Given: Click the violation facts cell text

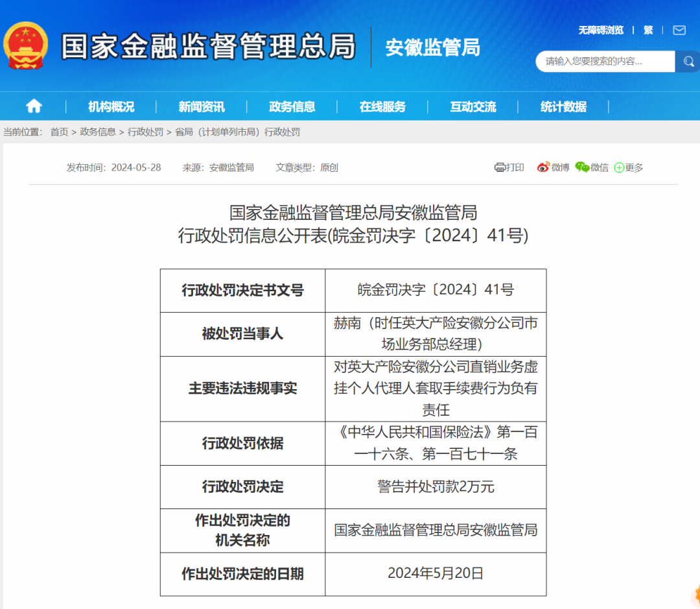Looking at the screenshot, I should [436, 388].
